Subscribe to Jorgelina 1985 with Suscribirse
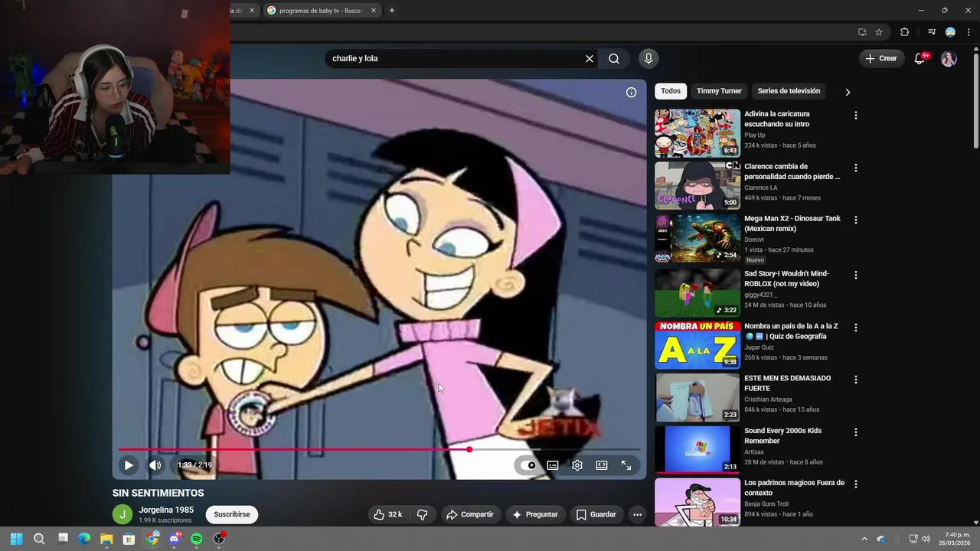 coord(232,514)
